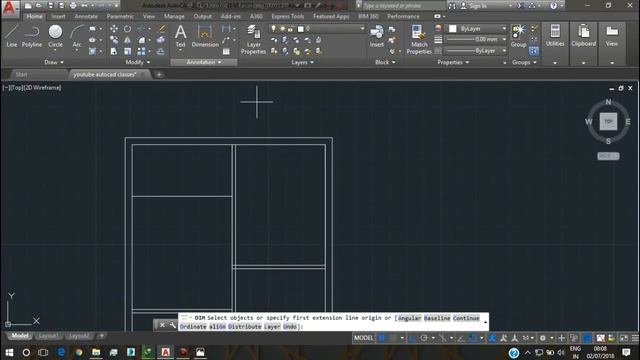
Task: Click the Move tool in Modify panel
Action: click(x=114, y=29)
